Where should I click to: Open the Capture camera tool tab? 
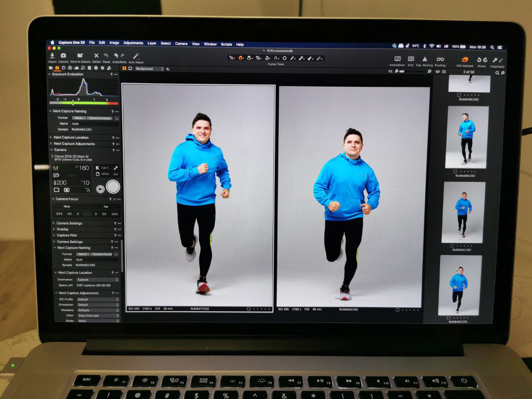click(x=57, y=68)
